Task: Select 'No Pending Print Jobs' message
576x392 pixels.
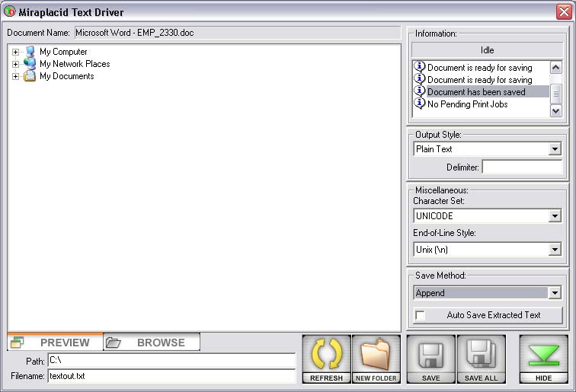Action: pyautogui.click(x=467, y=104)
